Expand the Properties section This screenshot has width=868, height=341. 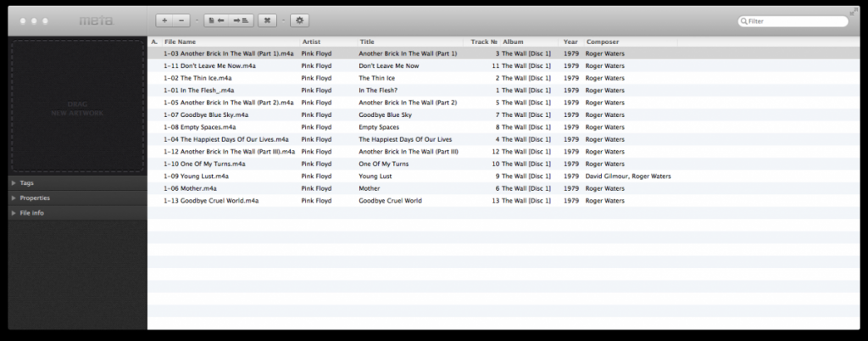tap(14, 198)
